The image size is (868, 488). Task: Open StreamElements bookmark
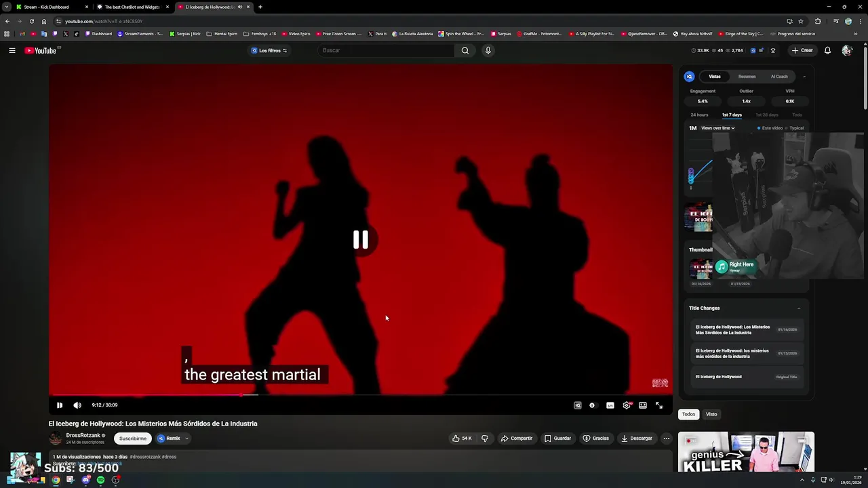pyautogui.click(x=140, y=33)
